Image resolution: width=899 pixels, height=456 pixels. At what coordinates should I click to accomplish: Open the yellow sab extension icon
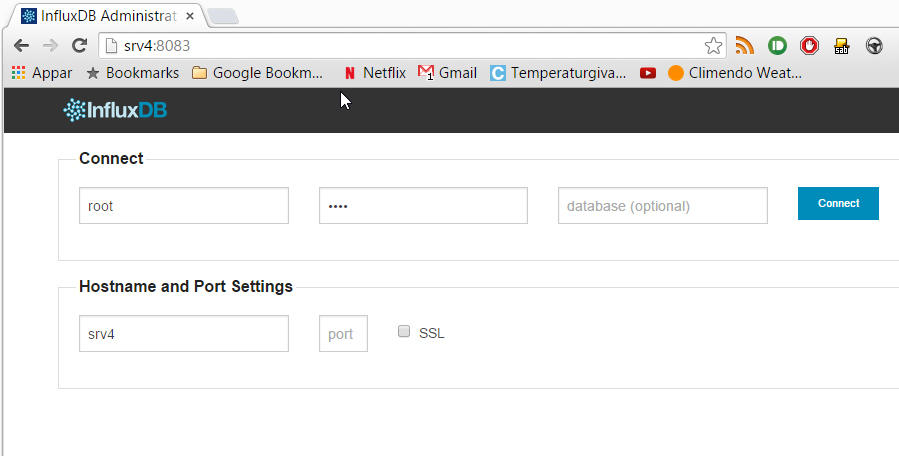tap(842, 46)
